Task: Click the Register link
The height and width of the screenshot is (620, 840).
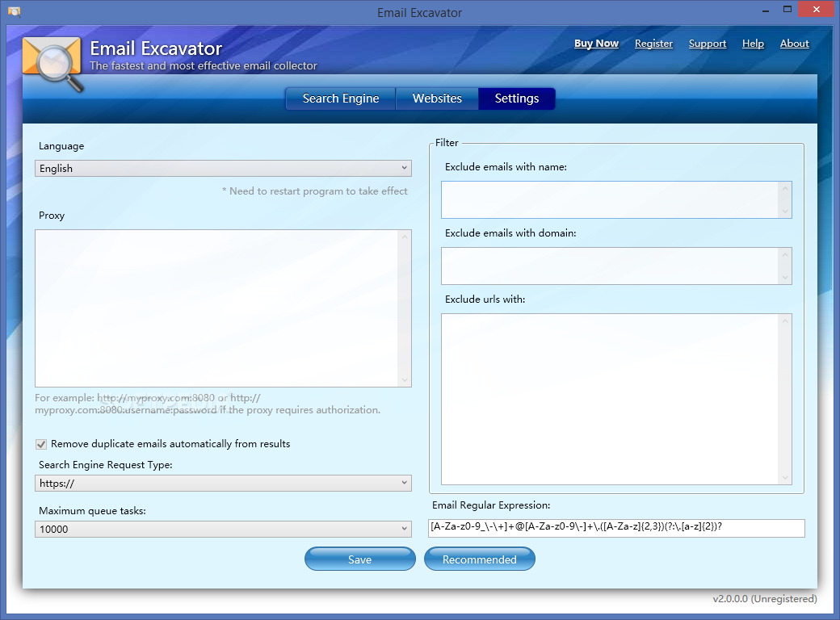Action: 653,44
